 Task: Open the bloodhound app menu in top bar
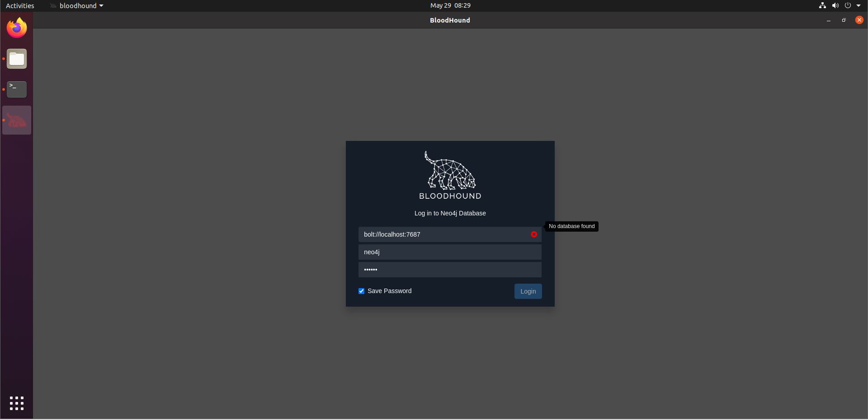click(x=77, y=5)
